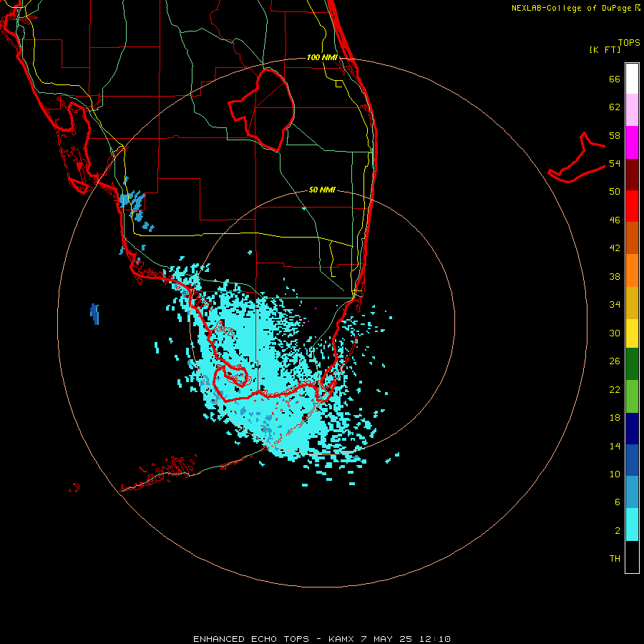The width and height of the screenshot is (644, 644).
Task: Click the 38 scale value
Action: click(x=615, y=276)
